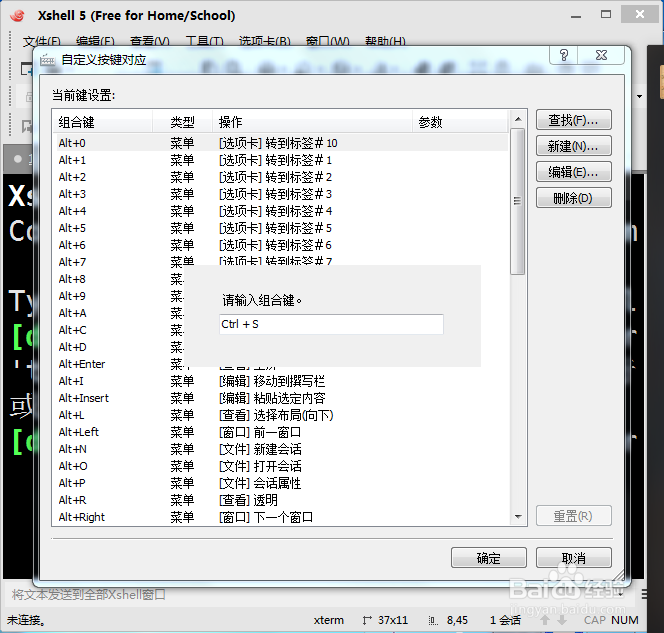The height and width of the screenshot is (633, 664).
Task: Click the 新建(N)... button
Action: 573,146
